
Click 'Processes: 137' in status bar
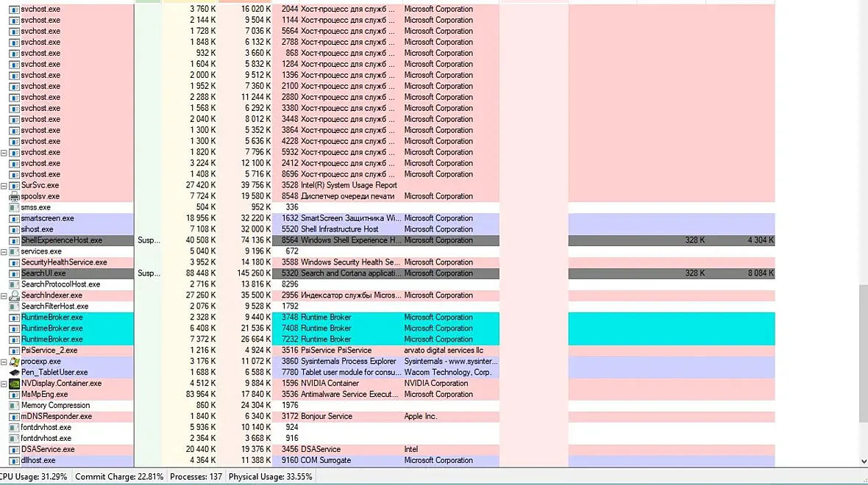[196, 477]
